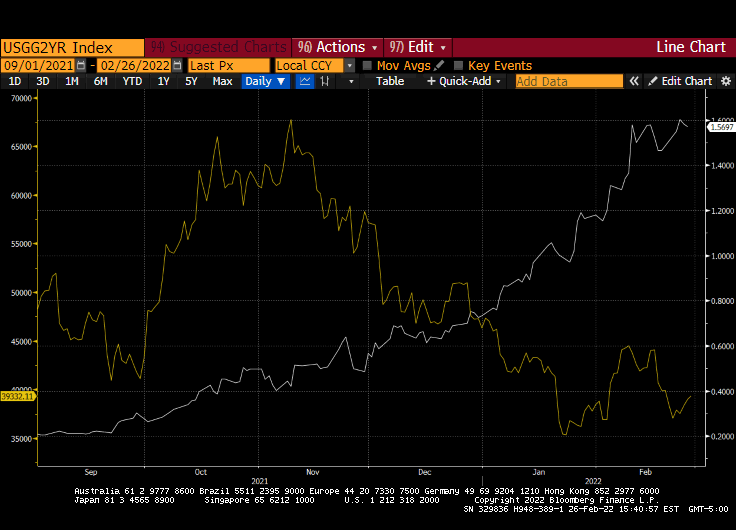Click the Edit Chart pencil button
The width and height of the screenshot is (736, 530).
coord(679,81)
